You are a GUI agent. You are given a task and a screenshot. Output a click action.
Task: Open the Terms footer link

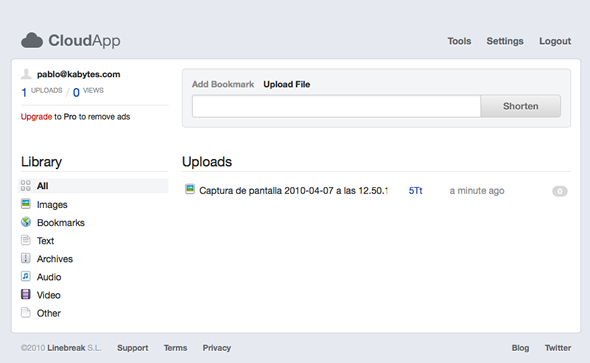coord(175,348)
